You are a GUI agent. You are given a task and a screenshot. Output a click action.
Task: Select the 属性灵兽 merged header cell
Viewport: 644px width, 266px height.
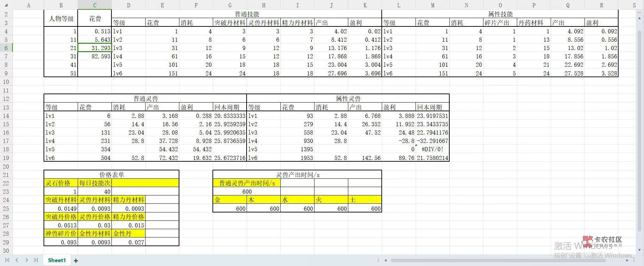(x=348, y=99)
